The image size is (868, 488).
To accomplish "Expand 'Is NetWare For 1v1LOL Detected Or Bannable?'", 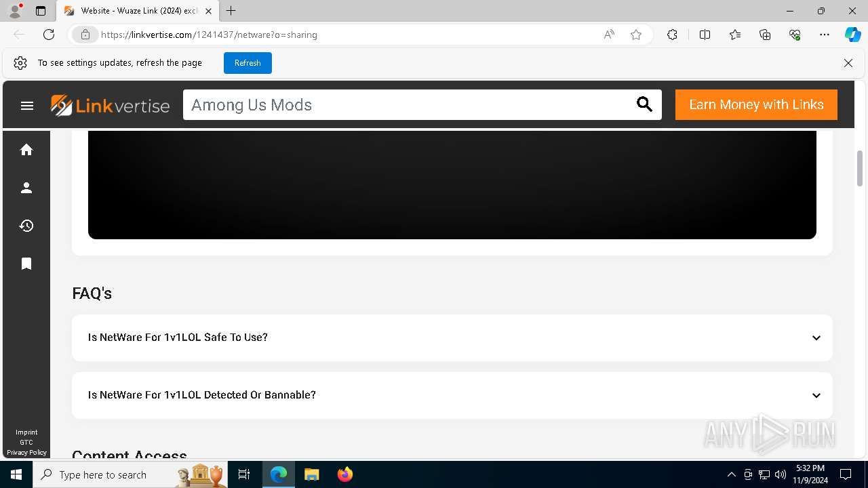I will coord(452,395).
